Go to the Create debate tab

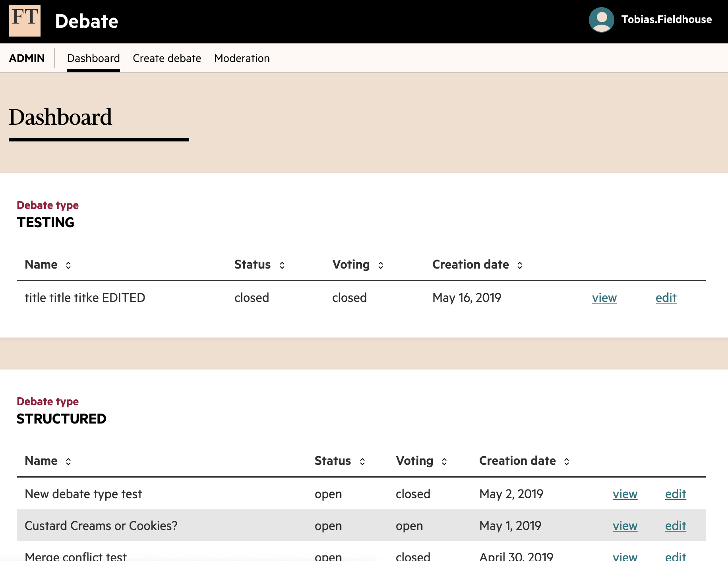(x=167, y=58)
